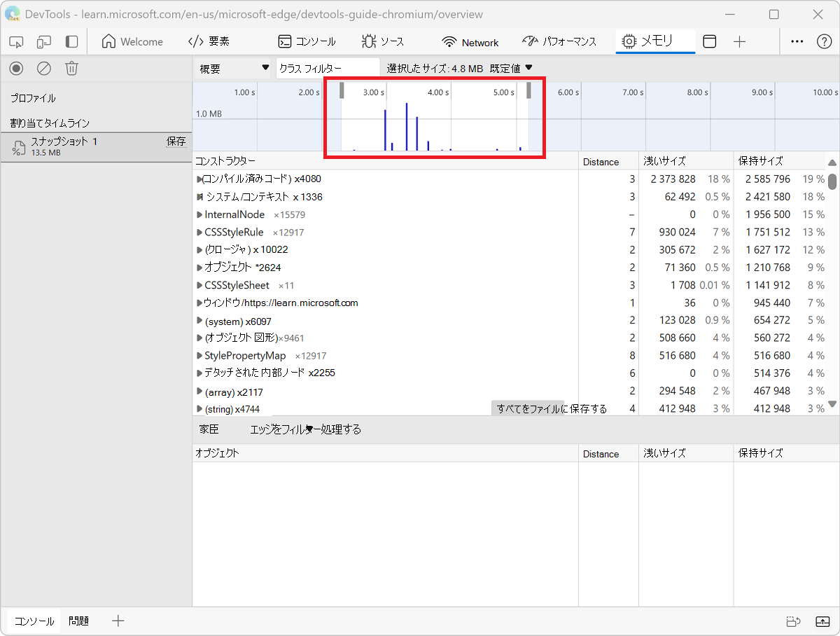Expand the デタッチされた 内部ノード row
Screen dimensions: 840x636
point(199,373)
